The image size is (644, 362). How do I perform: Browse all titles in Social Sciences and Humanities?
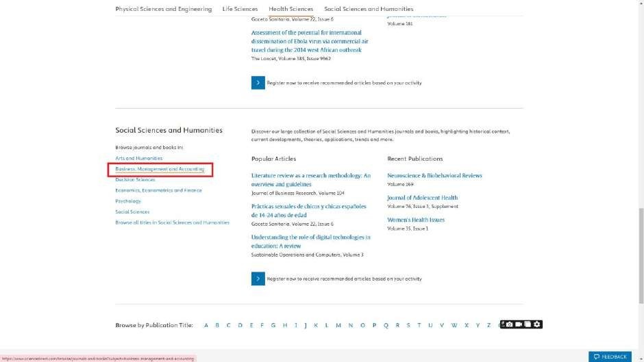click(172, 222)
